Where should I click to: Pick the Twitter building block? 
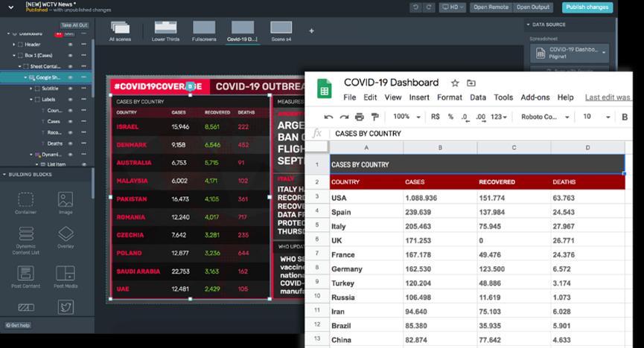tap(66, 307)
